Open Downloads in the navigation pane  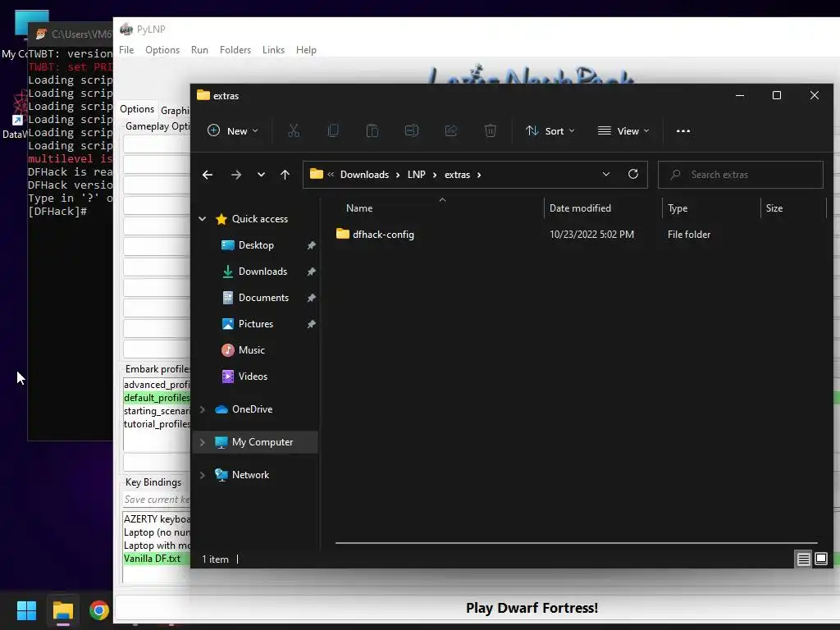pyautogui.click(x=262, y=272)
